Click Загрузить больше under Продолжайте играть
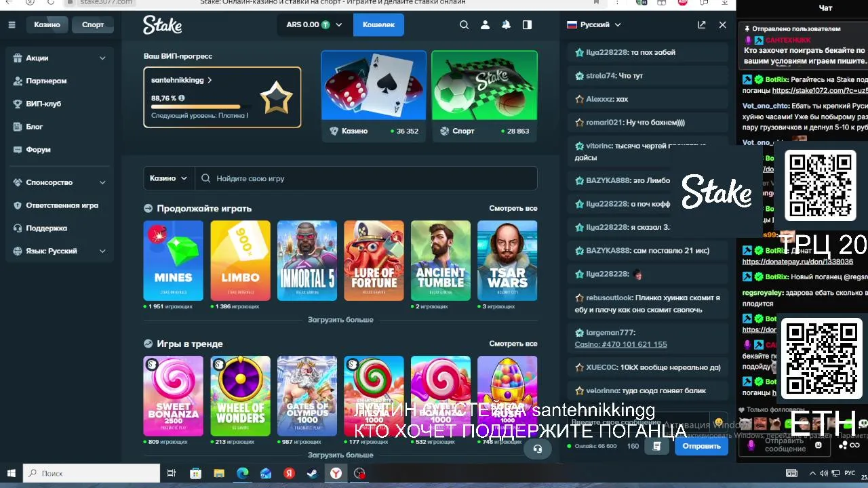868x488 pixels. [340, 319]
